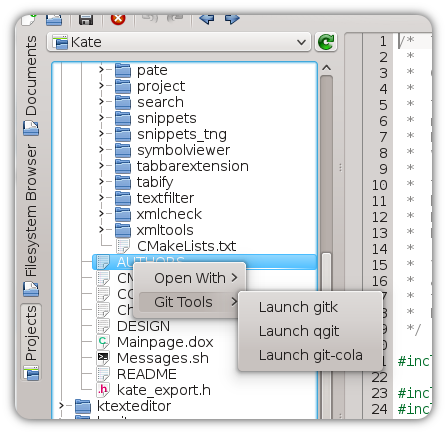Expand the ktexteditor folder

click(x=62, y=406)
